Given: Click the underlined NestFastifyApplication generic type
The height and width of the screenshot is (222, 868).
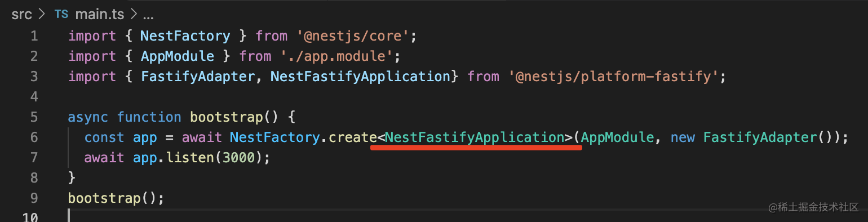Looking at the screenshot, I should 475,137.
